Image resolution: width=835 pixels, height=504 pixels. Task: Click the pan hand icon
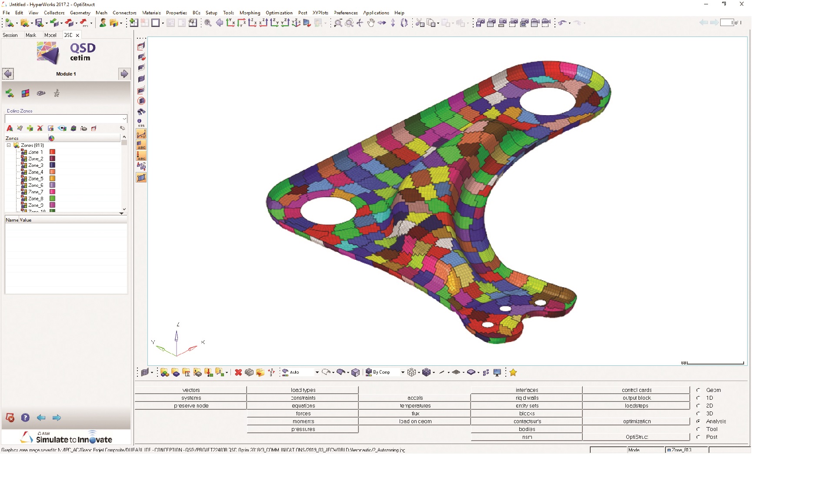371,23
